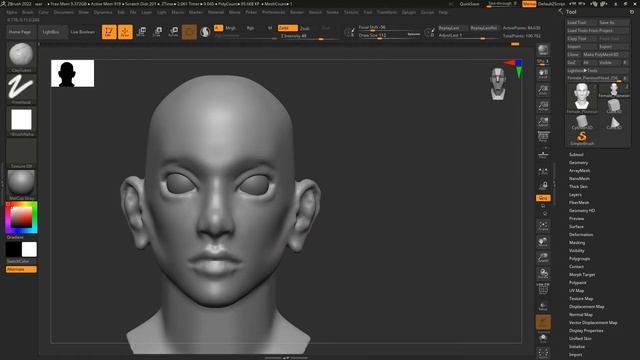Toggle the Live Boolean button
Image resolution: width=640 pixels, height=360 pixels.
[x=82, y=32]
